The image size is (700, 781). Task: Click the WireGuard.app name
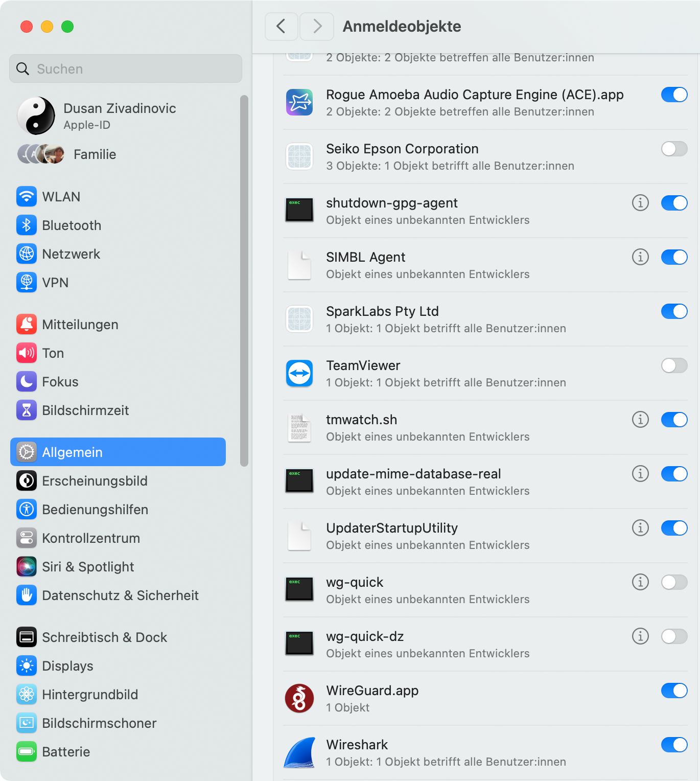(372, 691)
